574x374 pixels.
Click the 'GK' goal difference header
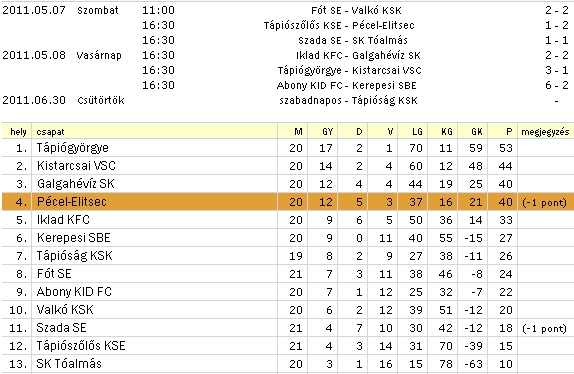pos(477,132)
